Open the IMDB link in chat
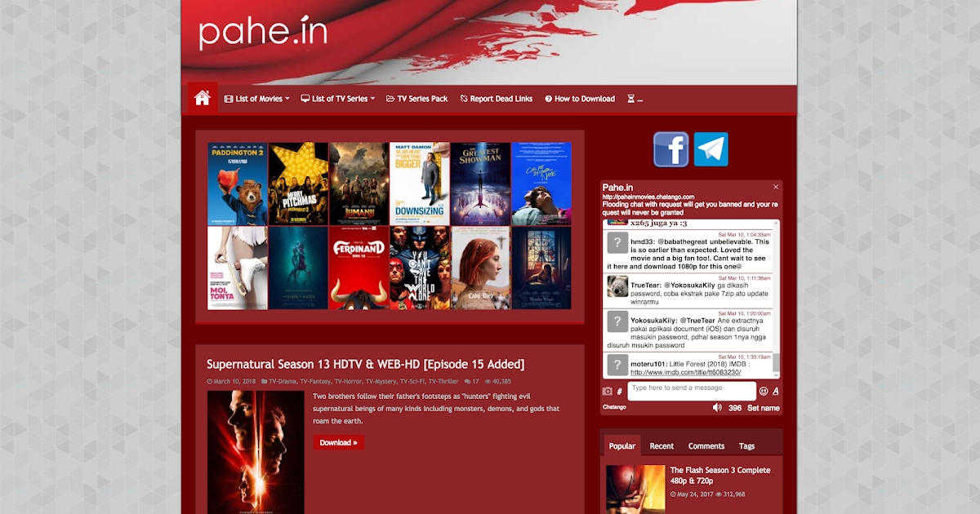This screenshot has height=514, width=980. pyautogui.click(x=686, y=372)
